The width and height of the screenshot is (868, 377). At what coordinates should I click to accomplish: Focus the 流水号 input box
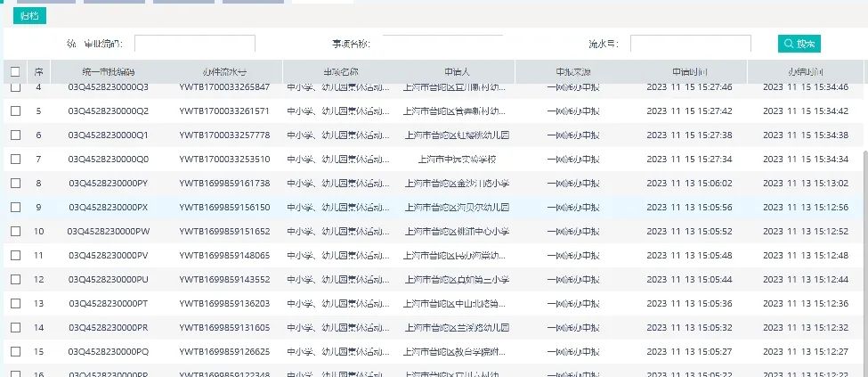click(691, 44)
